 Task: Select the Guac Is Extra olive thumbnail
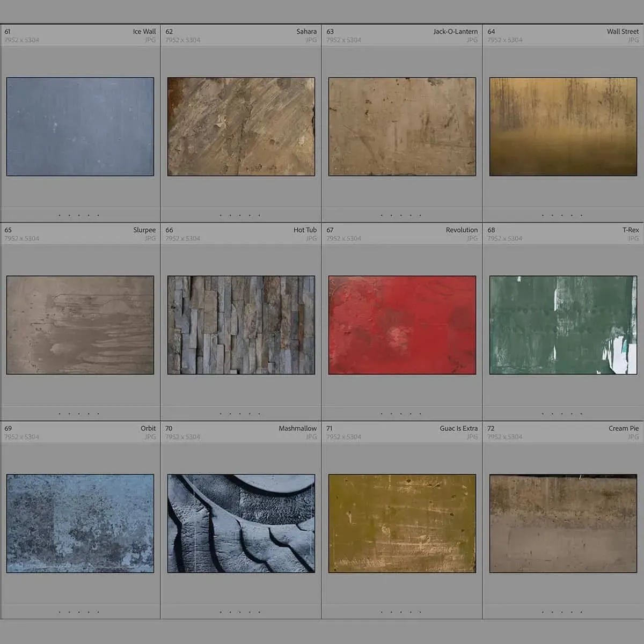(x=402, y=523)
